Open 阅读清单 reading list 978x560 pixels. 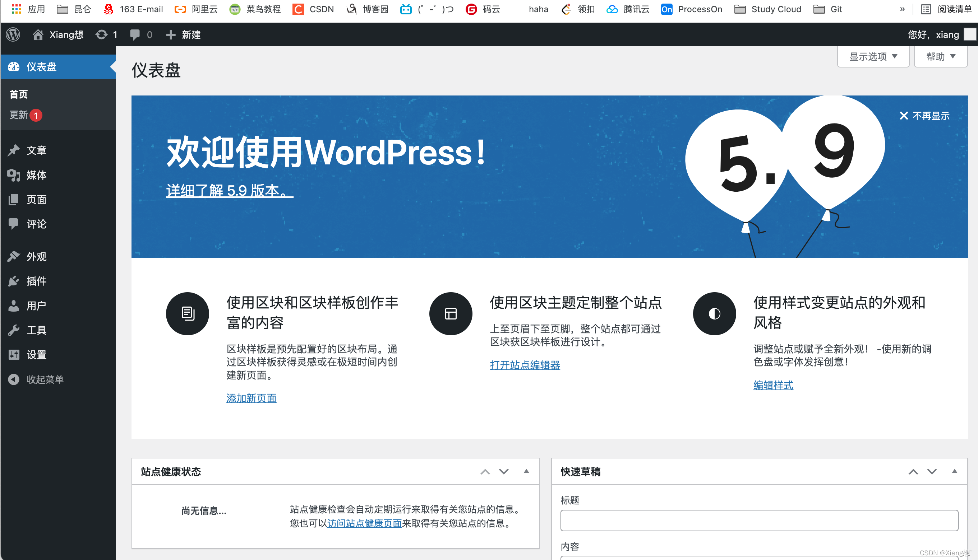pos(946,9)
